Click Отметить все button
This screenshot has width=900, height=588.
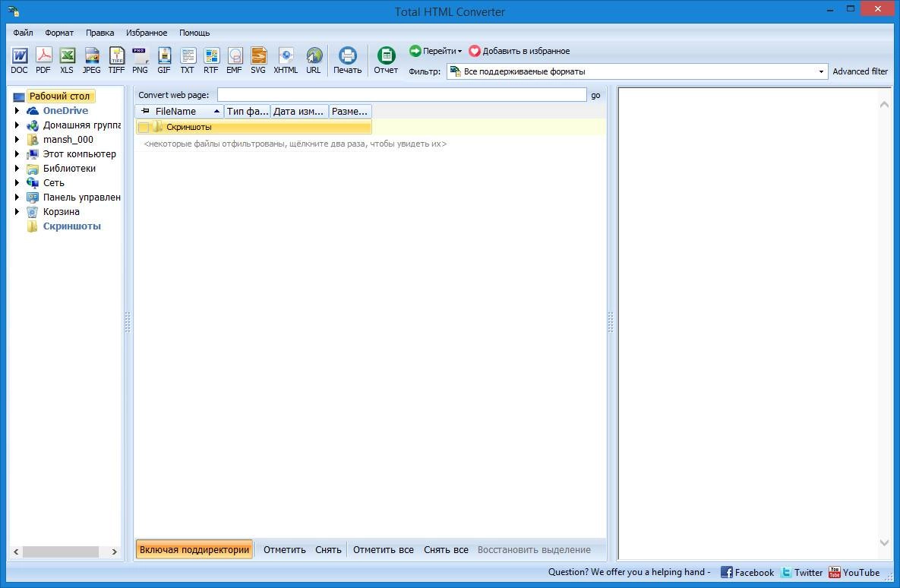[384, 549]
